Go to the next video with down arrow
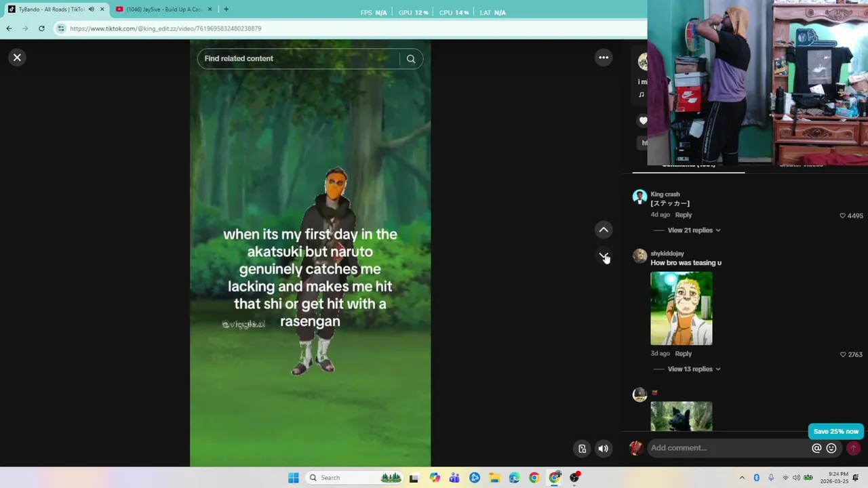Viewport: 868px width, 488px height. (x=604, y=256)
